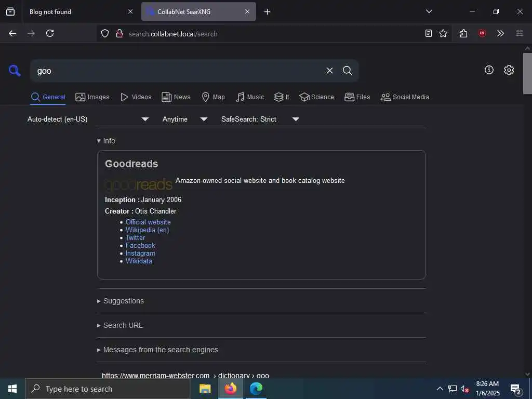
Task: Open the Wikidata link
Action: click(139, 261)
